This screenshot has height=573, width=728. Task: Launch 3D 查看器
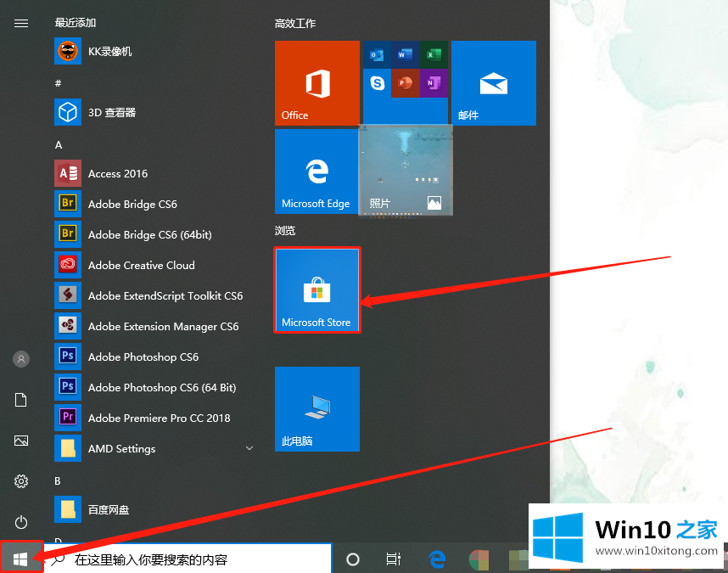tap(155, 112)
